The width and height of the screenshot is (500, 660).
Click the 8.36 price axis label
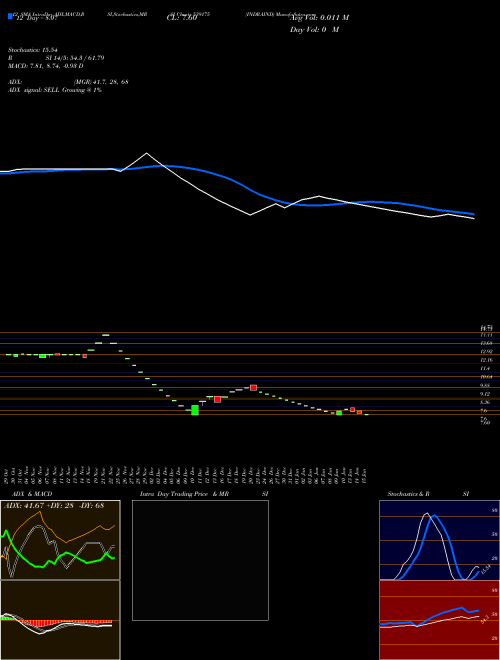[x=485, y=402]
